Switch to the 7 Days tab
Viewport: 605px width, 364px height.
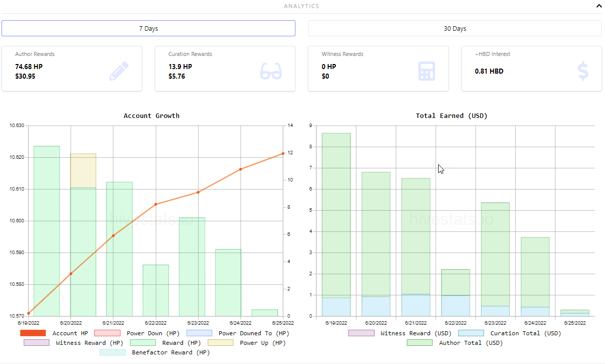pyautogui.click(x=148, y=28)
